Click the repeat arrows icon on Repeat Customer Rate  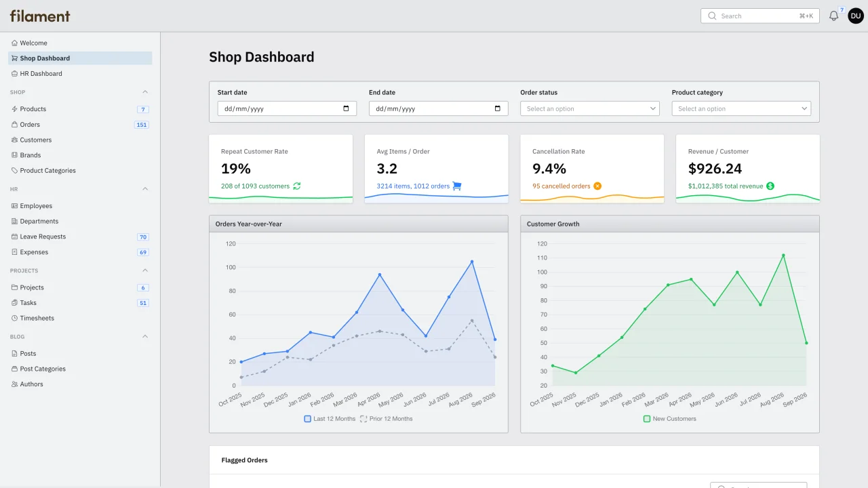coord(297,186)
